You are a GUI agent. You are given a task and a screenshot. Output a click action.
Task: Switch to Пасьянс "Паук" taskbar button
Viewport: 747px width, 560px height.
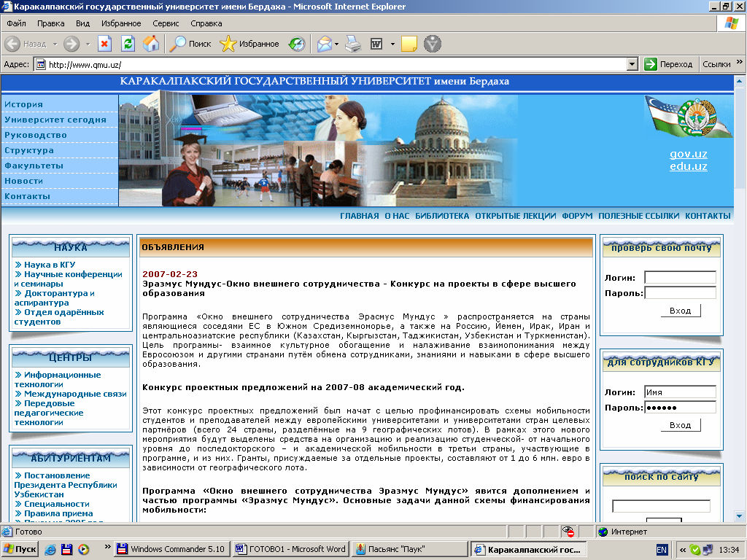coord(410,550)
